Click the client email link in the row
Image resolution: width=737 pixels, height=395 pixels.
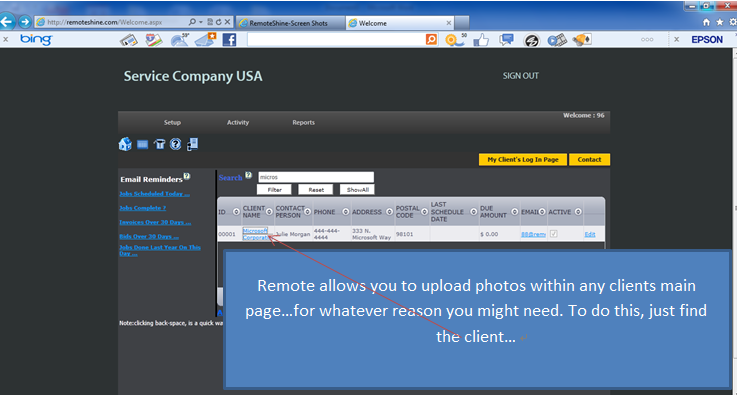[533, 234]
